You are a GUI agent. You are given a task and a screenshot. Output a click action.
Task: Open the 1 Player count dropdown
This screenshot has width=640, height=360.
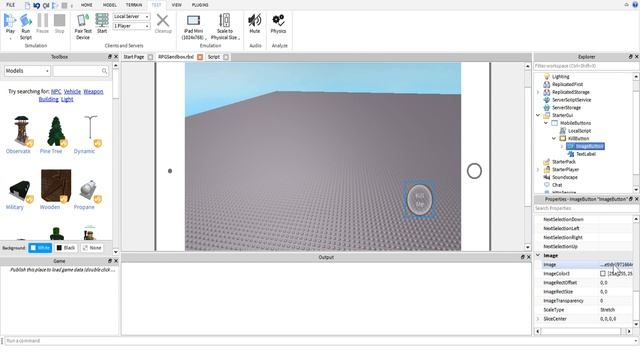[x=132, y=26]
